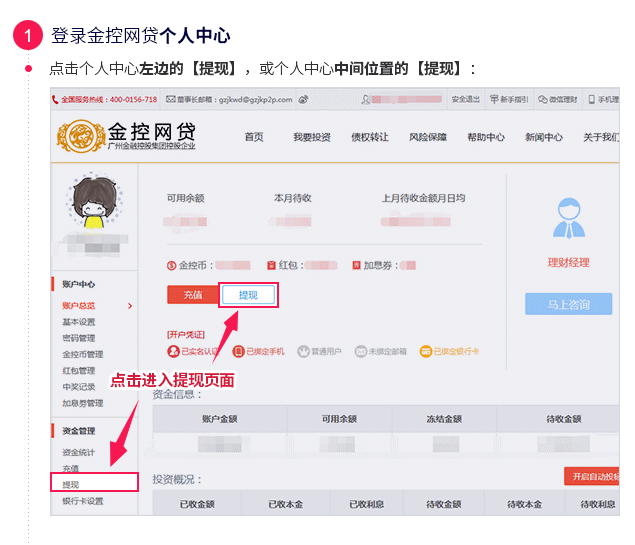Click the 未绑定邮箱 email icon
This screenshot has width=635, height=545.
click(x=360, y=351)
